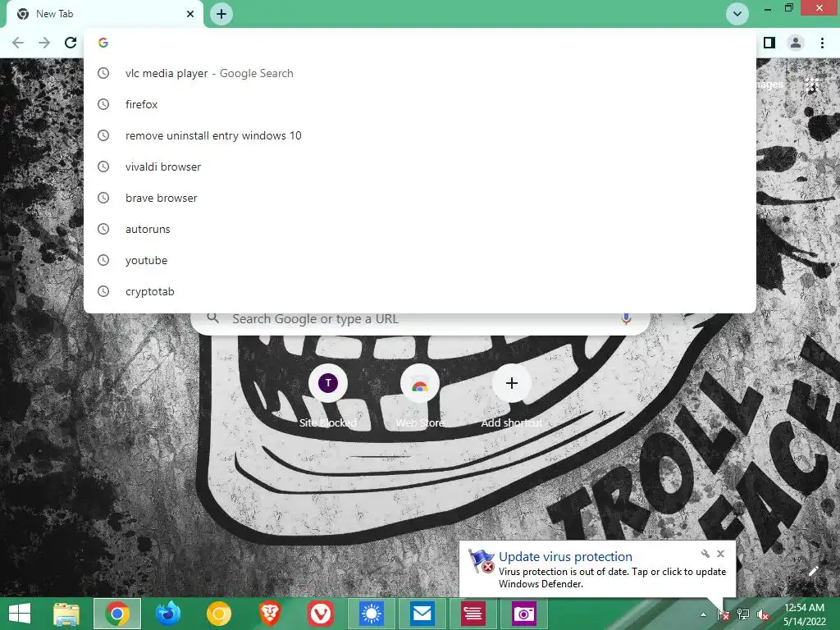Click the network tray icon
The height and width of the screenshot is (630, 840).
(743, 614)
